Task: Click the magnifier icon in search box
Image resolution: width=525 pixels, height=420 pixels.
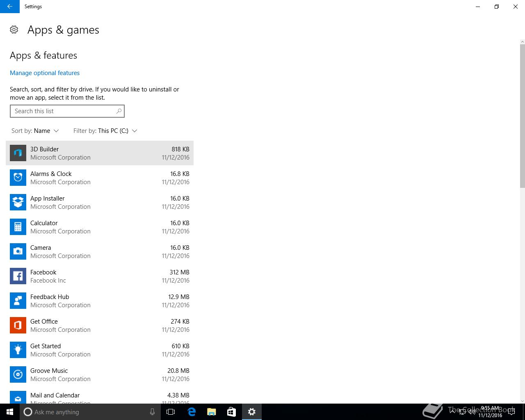Action: pyautogui.click(x=119, y=111)
